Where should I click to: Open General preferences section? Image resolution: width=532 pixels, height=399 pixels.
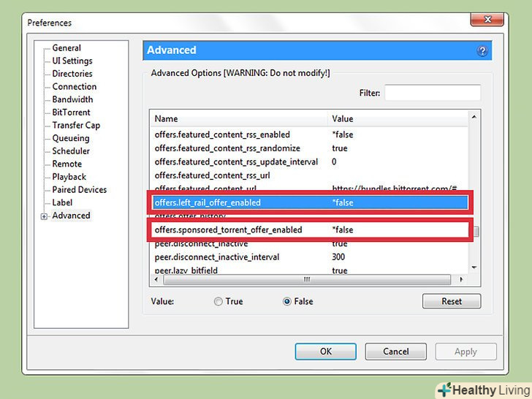66,47
